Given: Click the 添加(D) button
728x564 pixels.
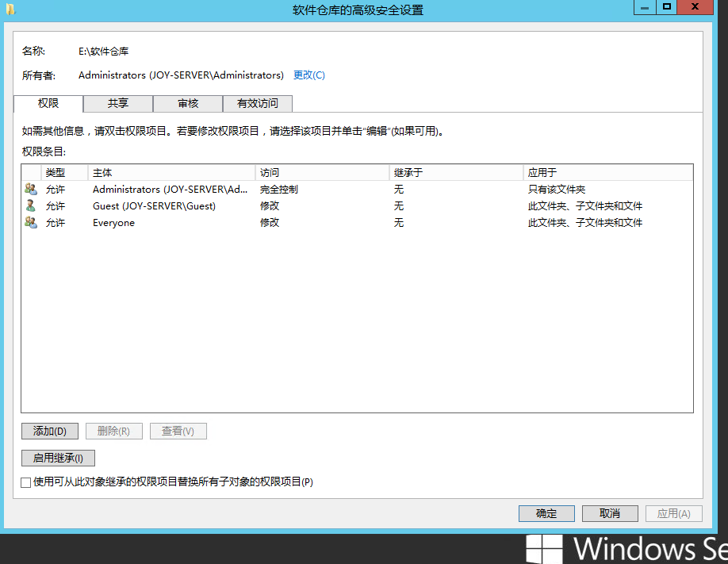Looking at the screenshot, I should (x=49, y=431).
